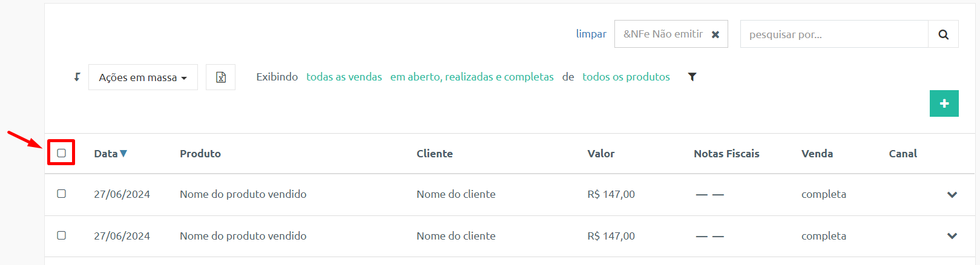
Task: Click the limpar link
Action: coord(591,34)
